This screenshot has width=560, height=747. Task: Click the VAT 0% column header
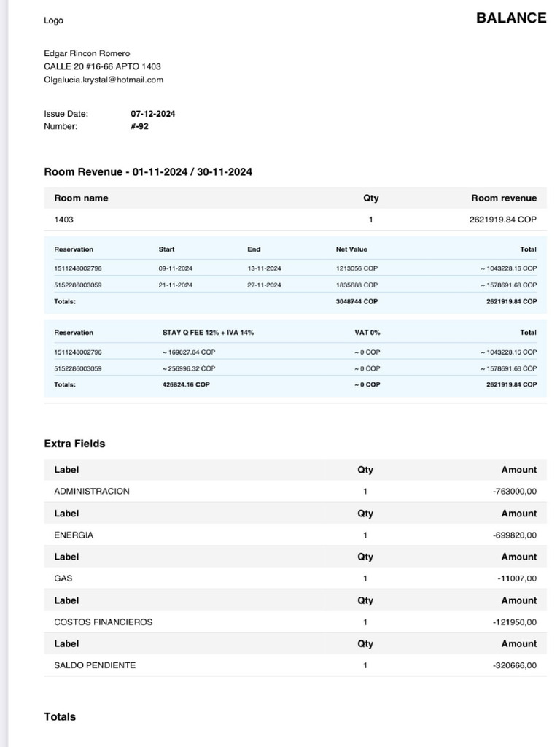pos(367,333)
